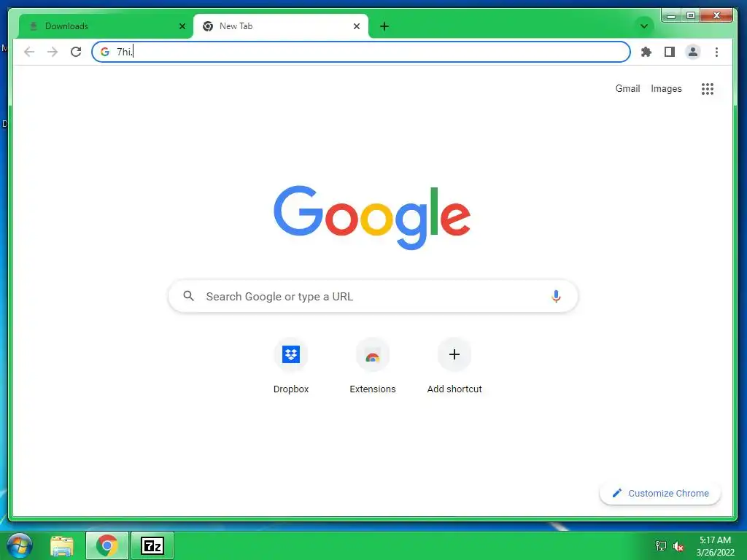
Task: Open the Windows Start orb
Action: [20, 545]
